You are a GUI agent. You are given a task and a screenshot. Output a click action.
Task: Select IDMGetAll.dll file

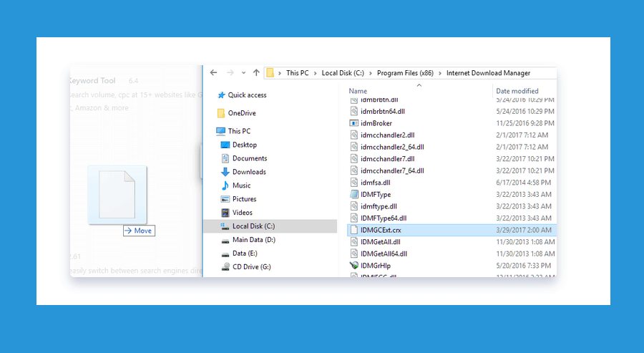tap(381, 242)
